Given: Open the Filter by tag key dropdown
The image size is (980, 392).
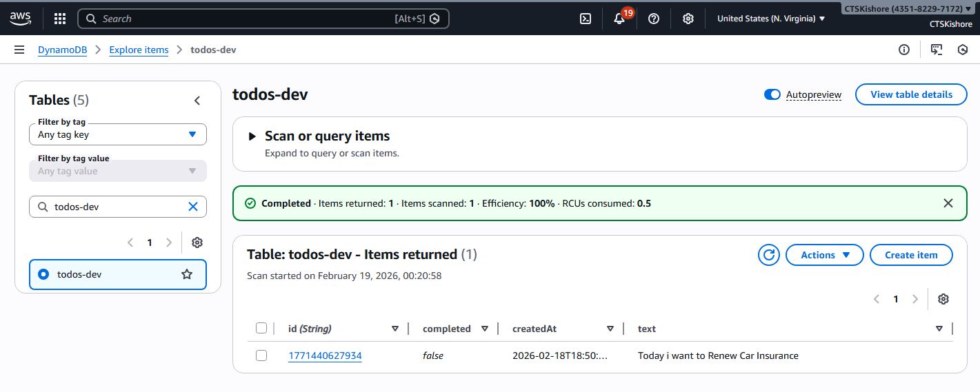Looking at the screenshot, I should coord(117,134).
